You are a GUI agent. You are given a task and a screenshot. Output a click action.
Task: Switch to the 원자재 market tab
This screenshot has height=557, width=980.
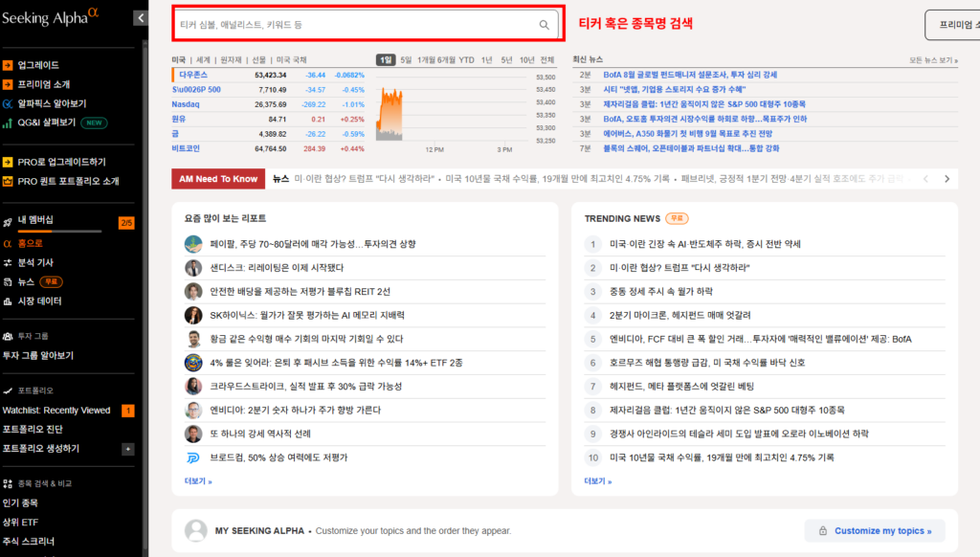point(231,60)
